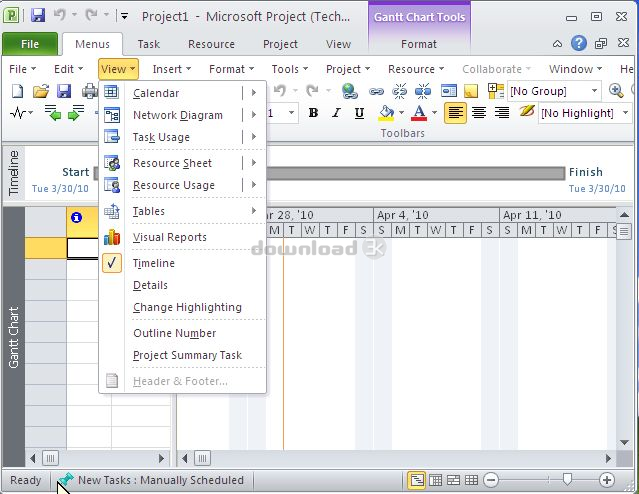Open the green File backstage button
The width and height of the screenshot is (639, 494).
click(30, 44)
